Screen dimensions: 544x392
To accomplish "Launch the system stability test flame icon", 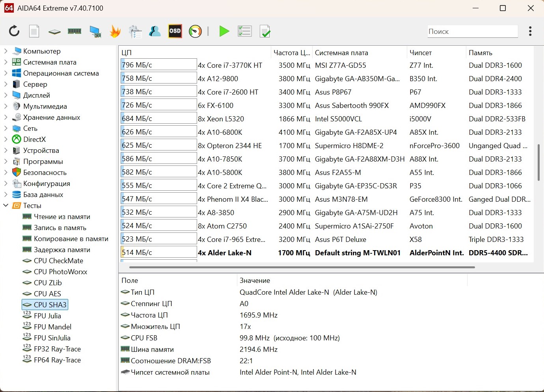I will 115,31.
